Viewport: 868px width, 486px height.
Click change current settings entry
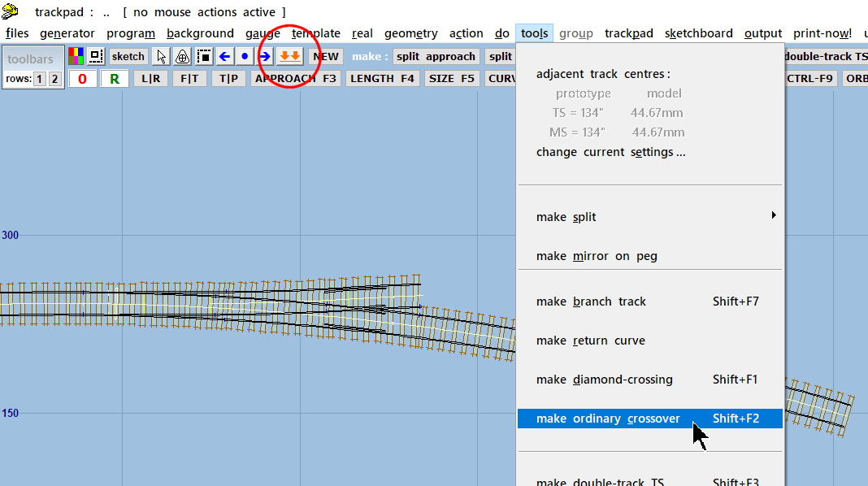click(x=610, y=152)
